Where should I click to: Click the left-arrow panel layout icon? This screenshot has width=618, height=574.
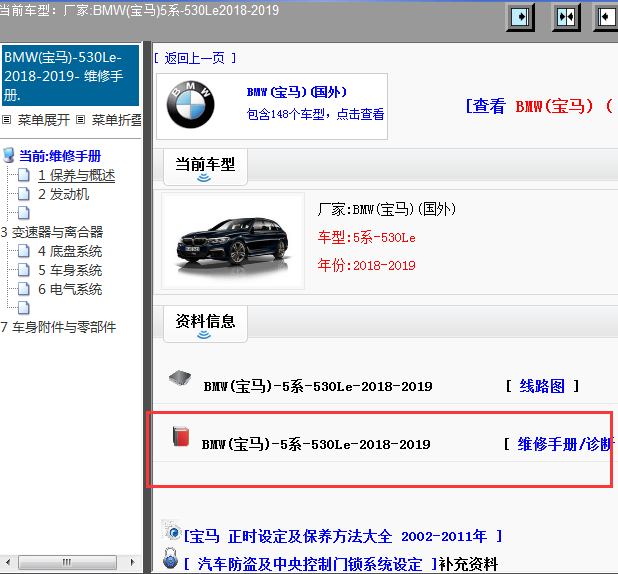(606, 17)
